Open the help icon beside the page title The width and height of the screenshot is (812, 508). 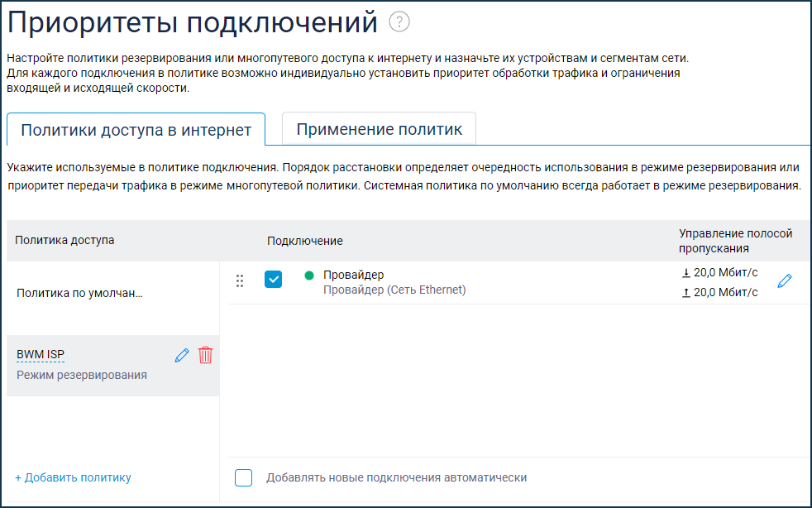(399, 22)
